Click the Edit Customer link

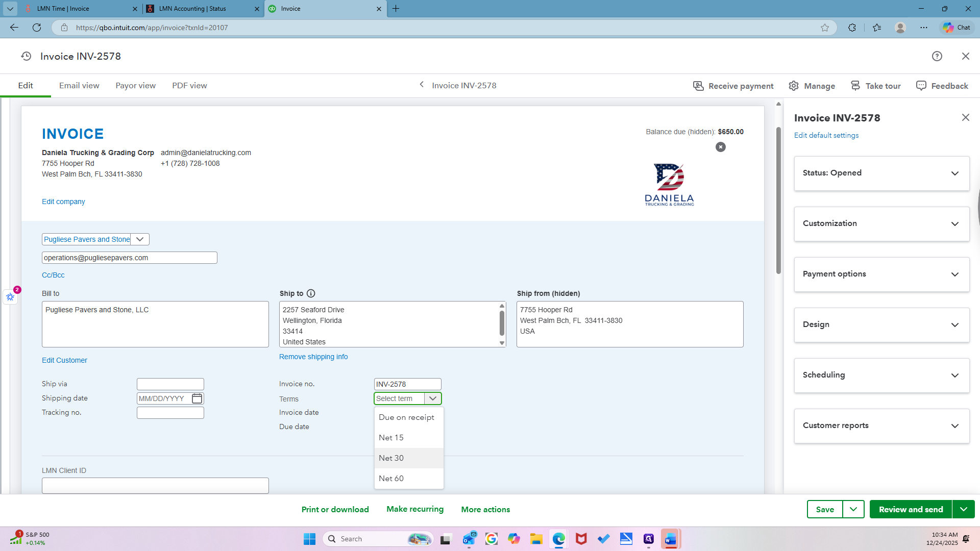(x=64, y=360)
